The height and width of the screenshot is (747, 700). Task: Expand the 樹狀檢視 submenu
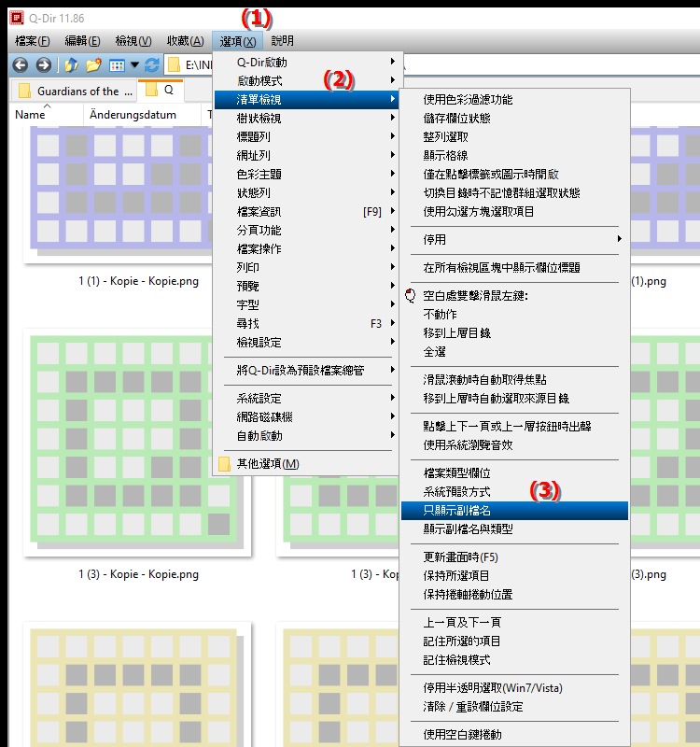(306, 119)
